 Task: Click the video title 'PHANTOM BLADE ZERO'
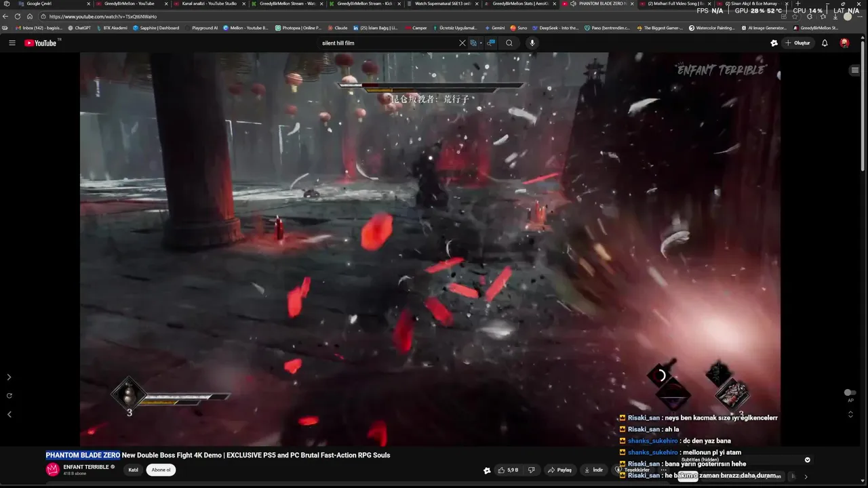[x=83, y=455]
